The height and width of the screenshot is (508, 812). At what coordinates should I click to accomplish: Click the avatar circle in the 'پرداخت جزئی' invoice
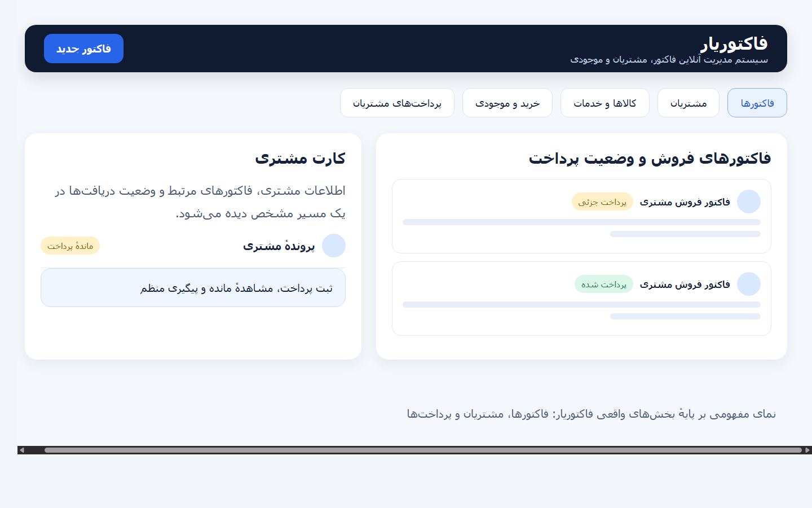(749, 202)
